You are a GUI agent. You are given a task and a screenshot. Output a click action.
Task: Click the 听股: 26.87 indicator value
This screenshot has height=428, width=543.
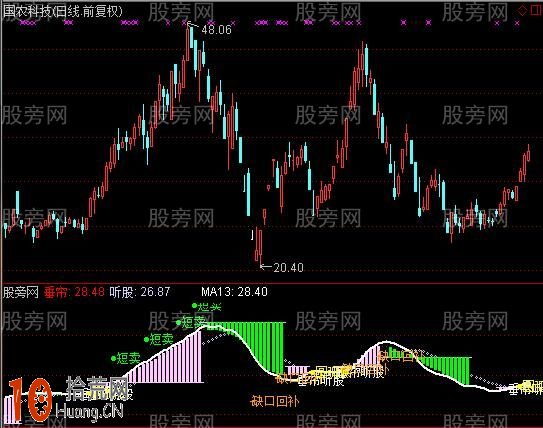coord(140,292)
